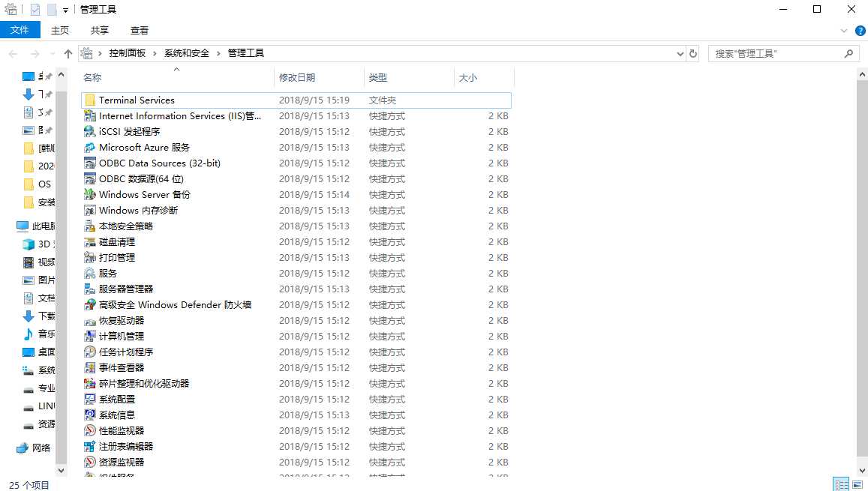
Task: Open the Help question mark button
Action: point(860,31)
